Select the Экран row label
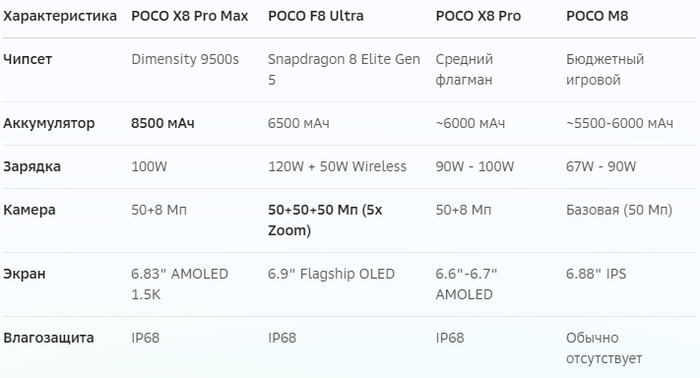Image resolution: width=700 pixels, height=378 pixels. [x=24, y=274]
